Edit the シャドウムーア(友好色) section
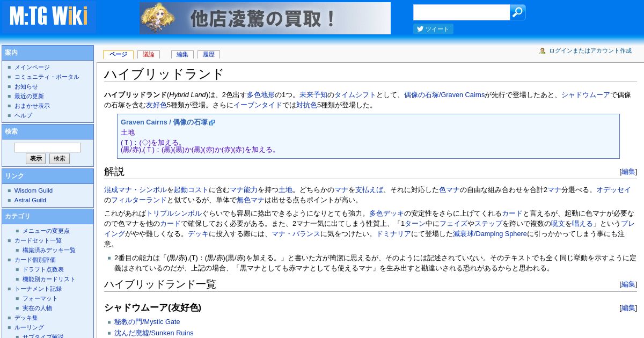Image resolution: width=644 pixels, height=338 pixels. coord(628,308)
